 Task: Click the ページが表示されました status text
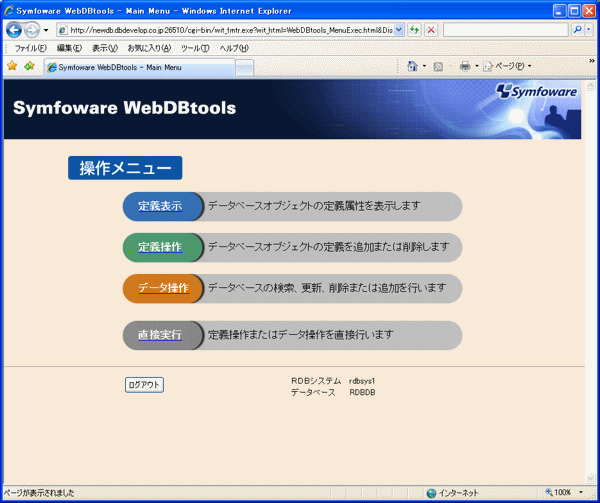click(39, 493)
